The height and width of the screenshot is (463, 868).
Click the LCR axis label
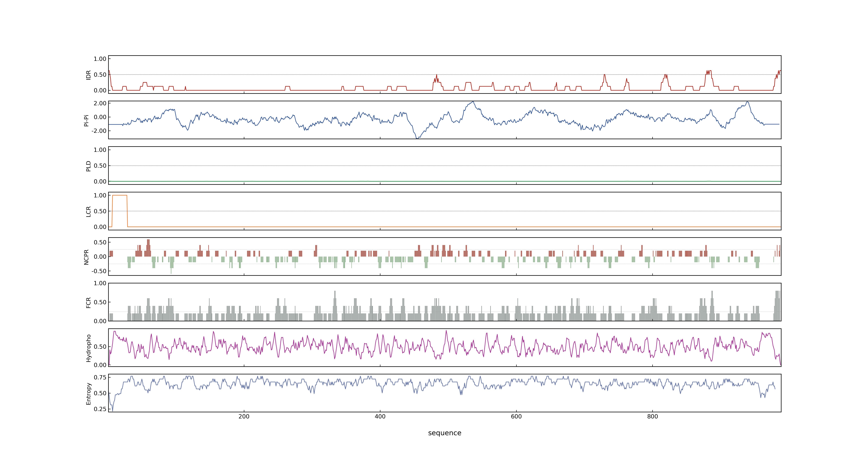click(x=88, y=211)
